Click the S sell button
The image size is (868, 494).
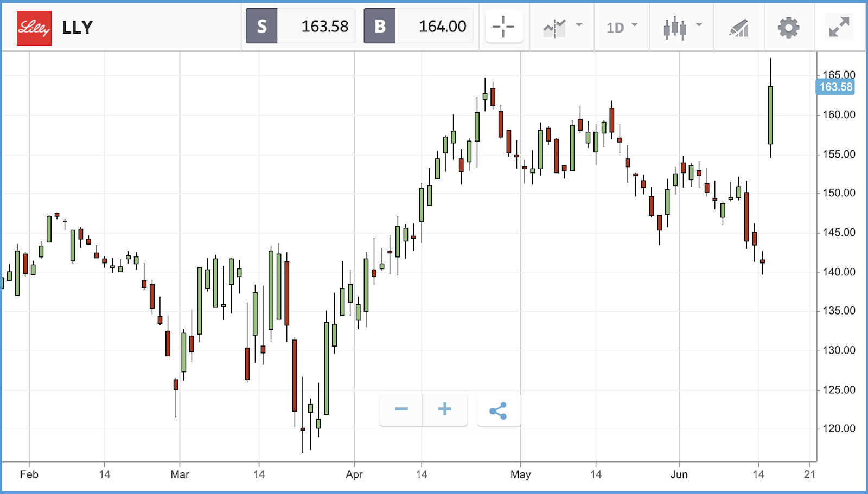262,26
